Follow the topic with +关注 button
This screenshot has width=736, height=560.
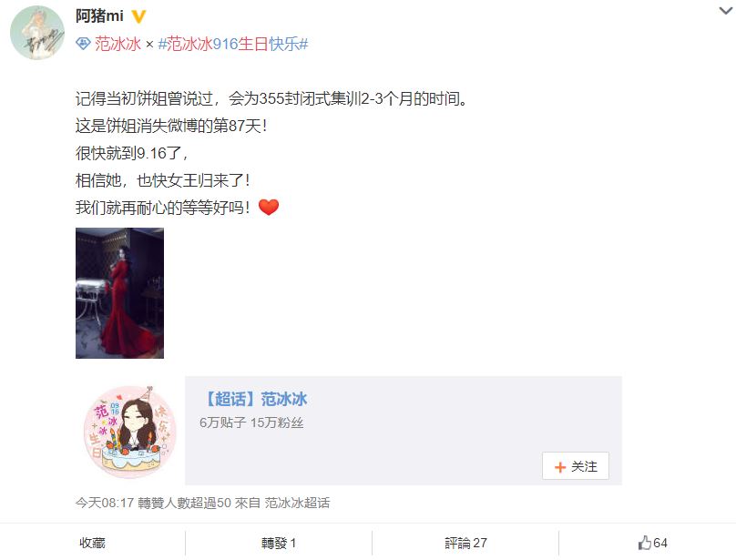(x=576, y=466)
